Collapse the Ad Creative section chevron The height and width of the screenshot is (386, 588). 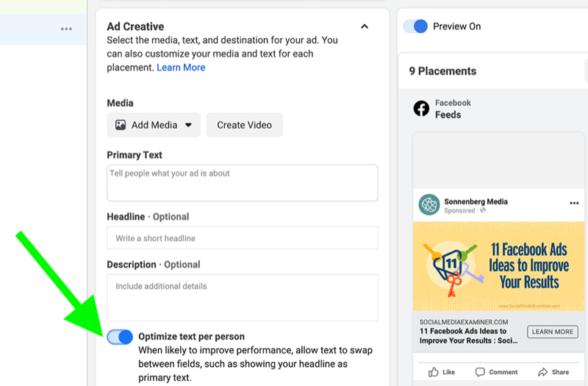[364, 26]
